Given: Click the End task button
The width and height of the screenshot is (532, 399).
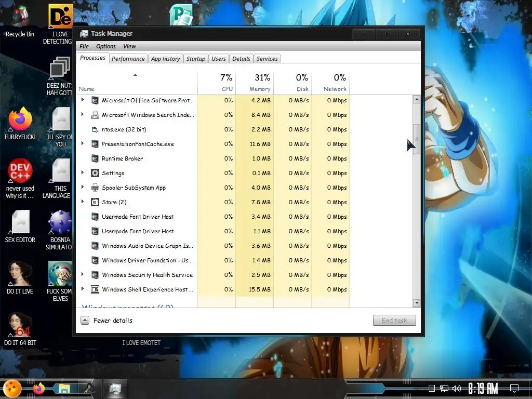Looking at the screenshot, I should pyautogui.click(x=394, y=320).
